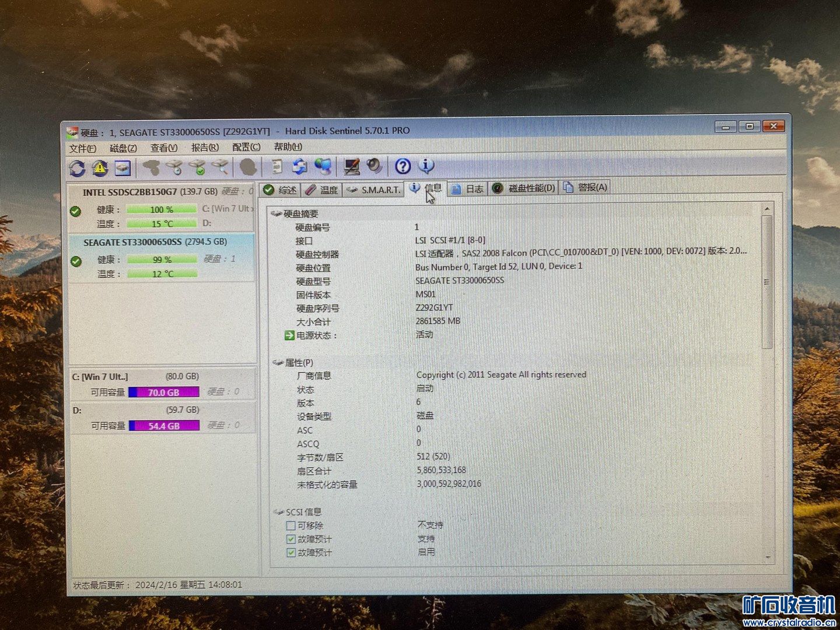This screenshot has width=840, height=630.
Task: Open the 磁盘(Z) menu
Action: [123, 148]
